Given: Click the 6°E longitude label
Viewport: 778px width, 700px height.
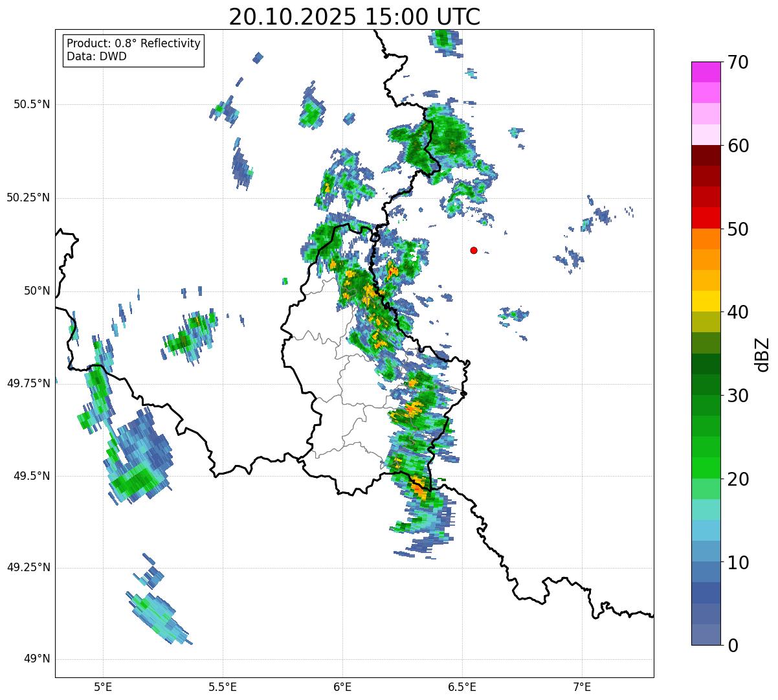Looking at the screenshot, I should [342, 687].
